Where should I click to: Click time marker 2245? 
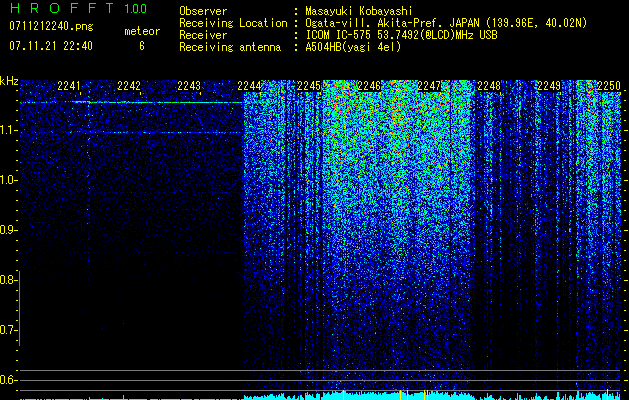309,85
